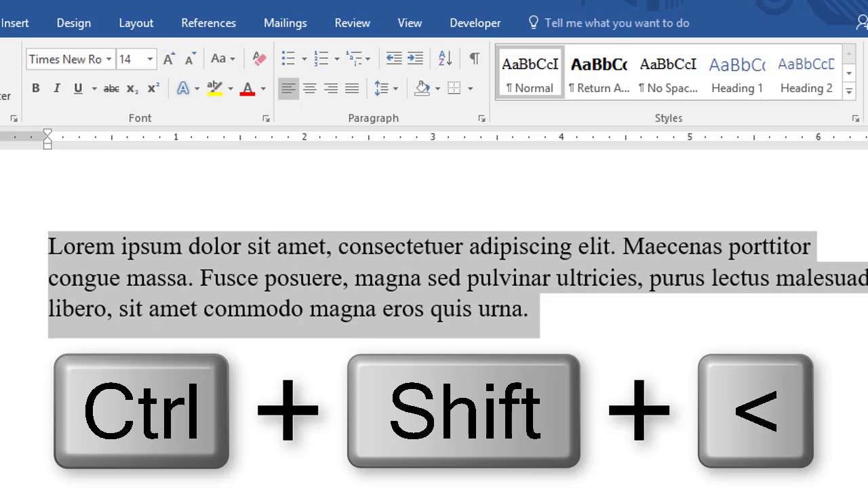Toggle Bold formatting

coord(35,89)
